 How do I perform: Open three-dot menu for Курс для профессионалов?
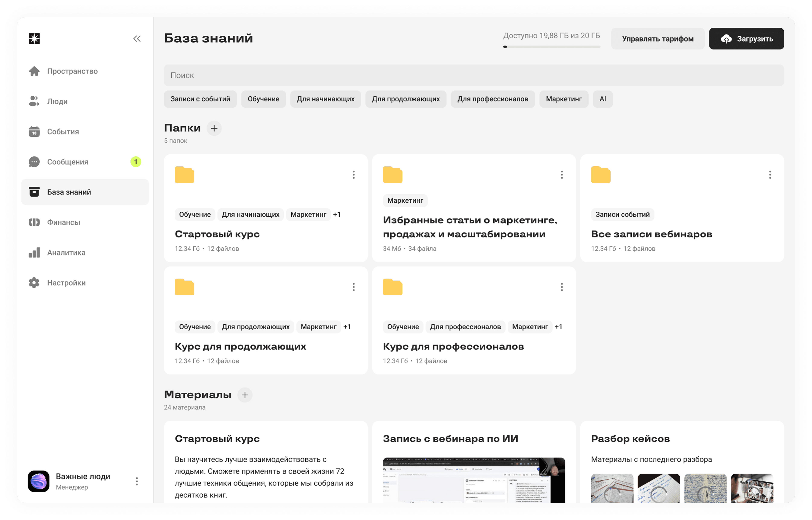pyautogui.click(x=562, y=287)
